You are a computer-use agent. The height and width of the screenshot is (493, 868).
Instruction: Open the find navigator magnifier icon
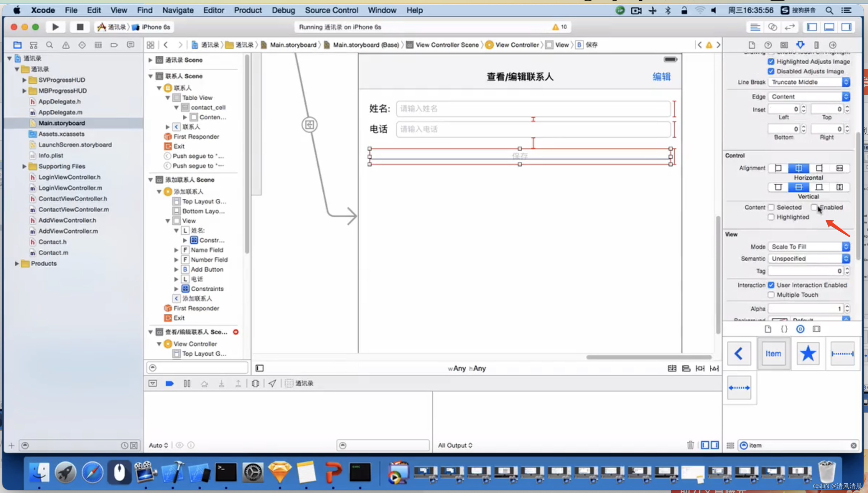pos(50,45)
